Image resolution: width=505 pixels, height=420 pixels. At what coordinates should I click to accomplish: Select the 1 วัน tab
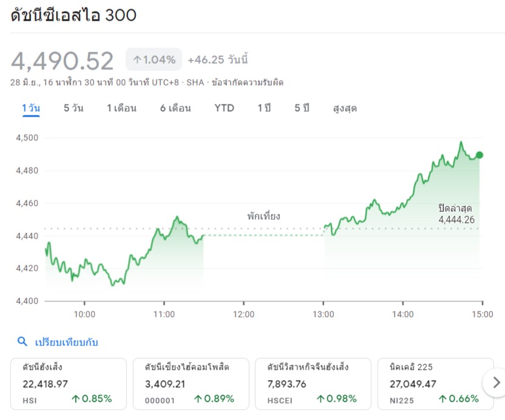click(x=31, y=109)
